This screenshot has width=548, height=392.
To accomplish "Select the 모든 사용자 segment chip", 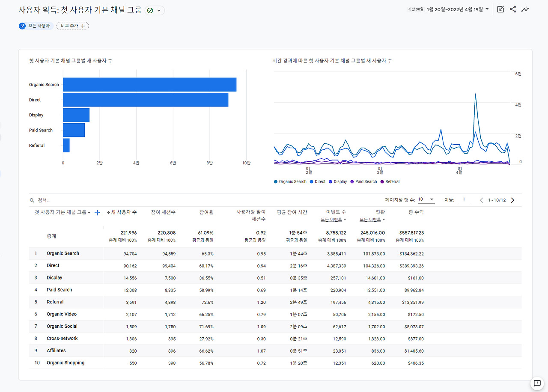I will (36, 26).
